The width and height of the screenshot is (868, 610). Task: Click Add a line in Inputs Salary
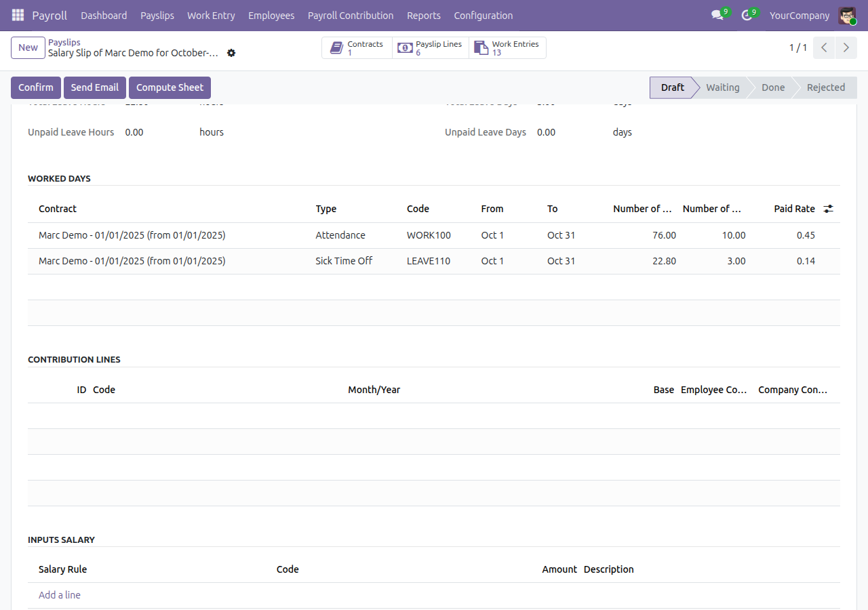pyautogui.click(x=60, y=595)
